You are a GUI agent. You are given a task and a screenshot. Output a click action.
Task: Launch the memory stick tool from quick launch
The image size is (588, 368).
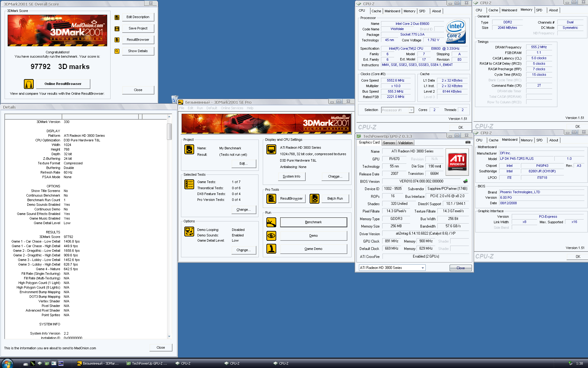pos(33,363)
